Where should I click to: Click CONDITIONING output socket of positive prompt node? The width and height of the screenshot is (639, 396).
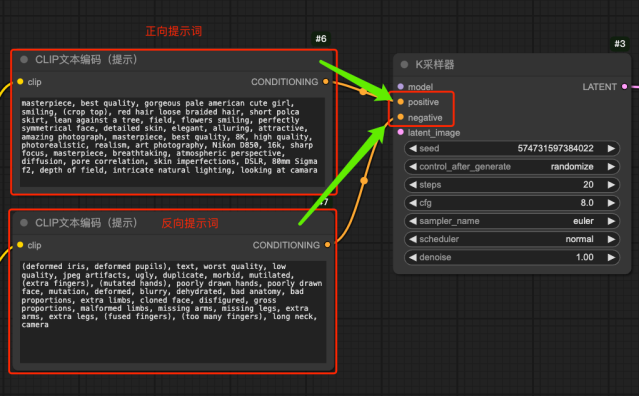pos(326,81)
